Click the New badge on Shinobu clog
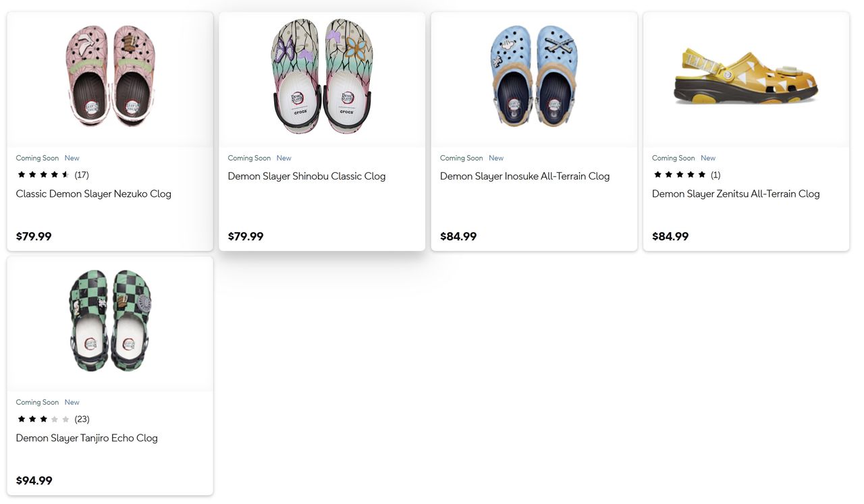This screenshot has width=864, height=504. [284, 158]
